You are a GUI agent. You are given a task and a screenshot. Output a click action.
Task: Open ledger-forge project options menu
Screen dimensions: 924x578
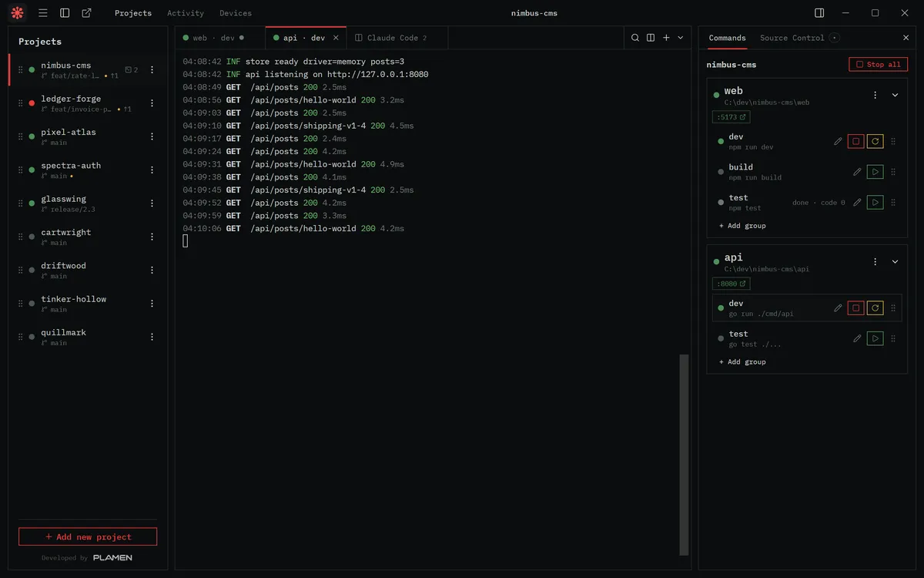pyautogui.click(x=152, y=103)
